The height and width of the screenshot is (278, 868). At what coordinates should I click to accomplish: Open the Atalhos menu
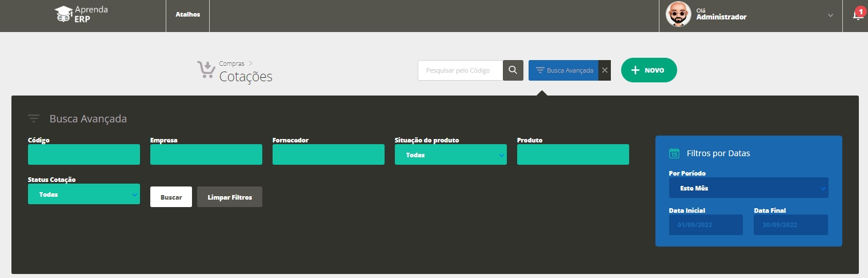pos(187,15)
